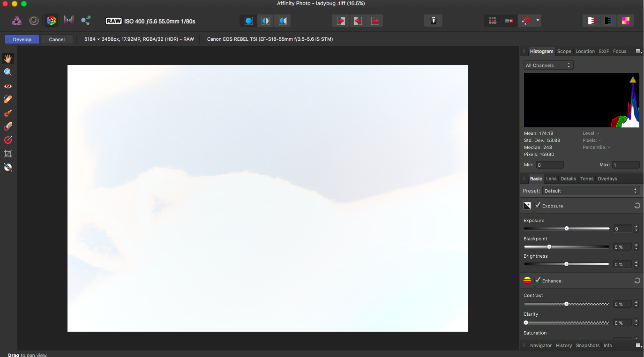Open the Histogram tab
The image size is (644, 357).
pyautogui.click(x=541, y=51)
